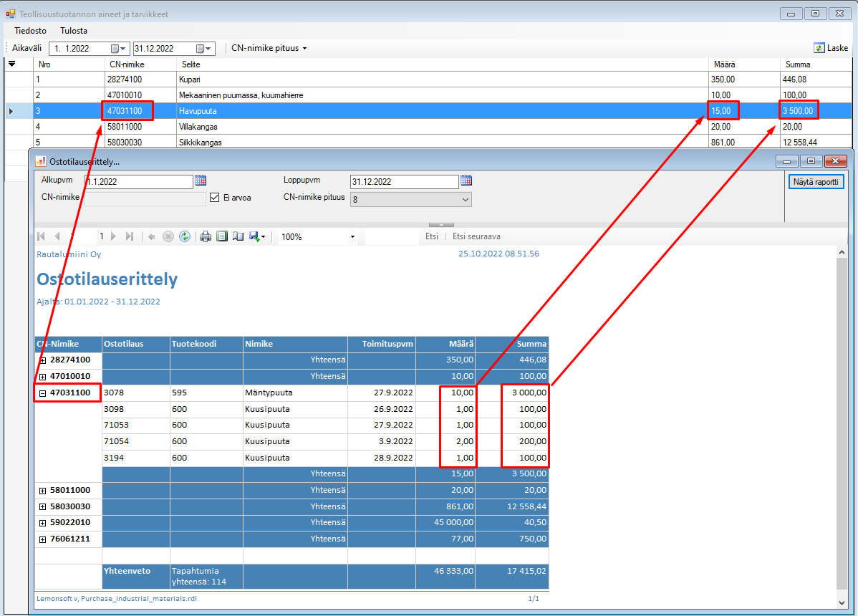Click the report refresh icon

(x=185, y=236)
